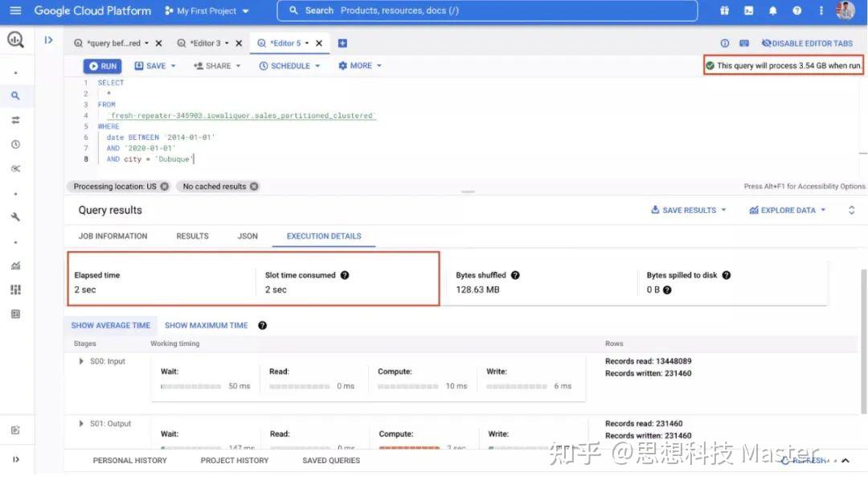Open SAVE RESULTS dropdown

688,211
